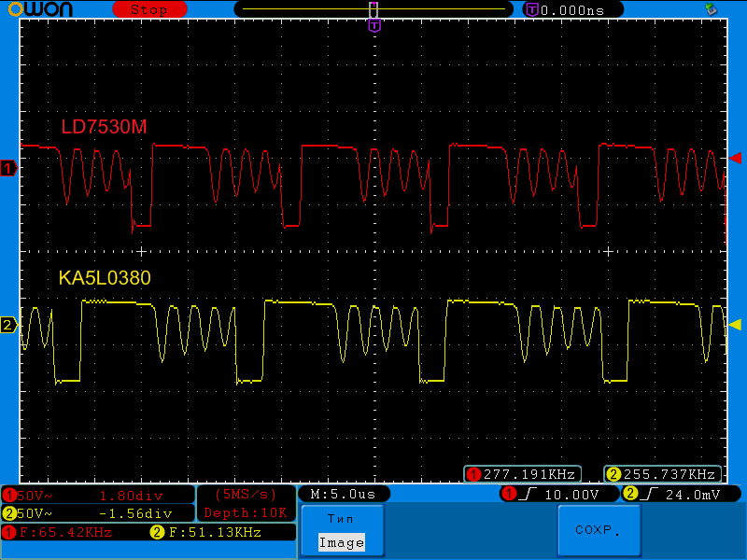
Task: Click the red trigger level arrow on right edge
Action: point(735,158)
